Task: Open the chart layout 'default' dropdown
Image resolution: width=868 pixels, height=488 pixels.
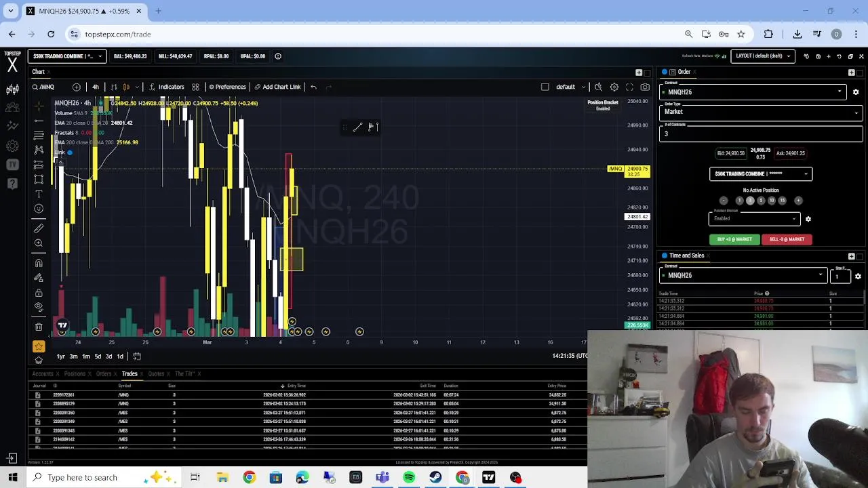Action: [571, 87]
